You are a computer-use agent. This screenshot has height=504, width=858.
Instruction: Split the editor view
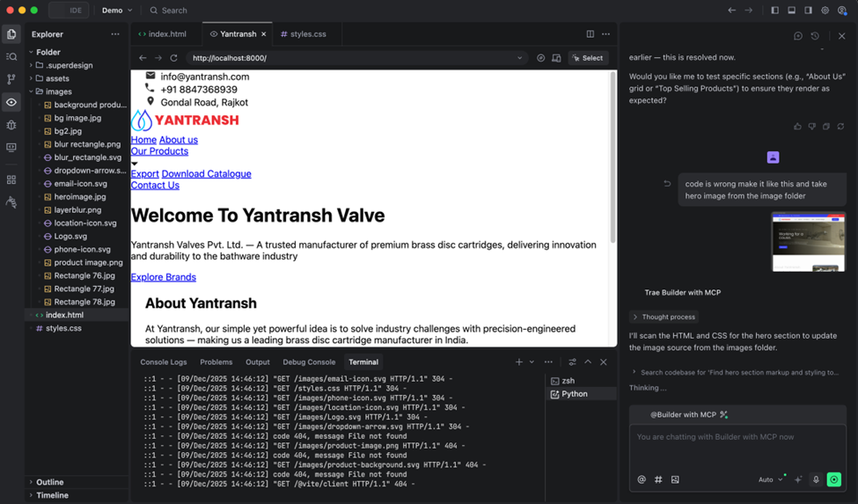click(x=590, y=34)
